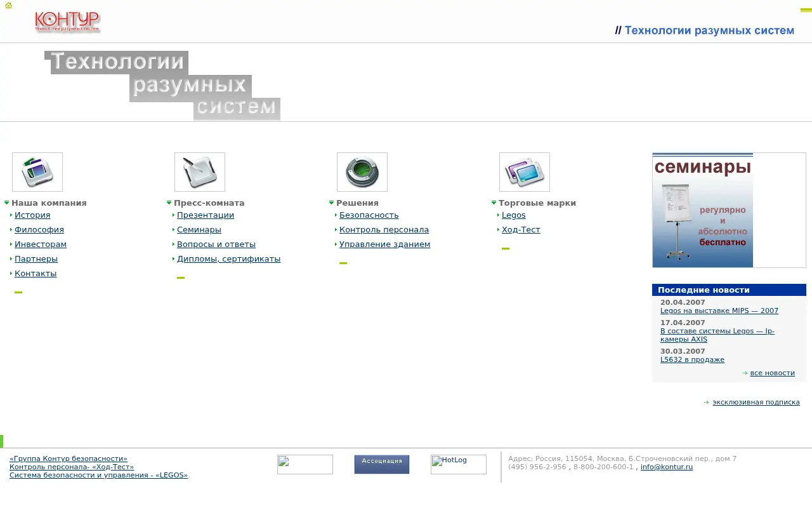Open the Презентации link

206,215
